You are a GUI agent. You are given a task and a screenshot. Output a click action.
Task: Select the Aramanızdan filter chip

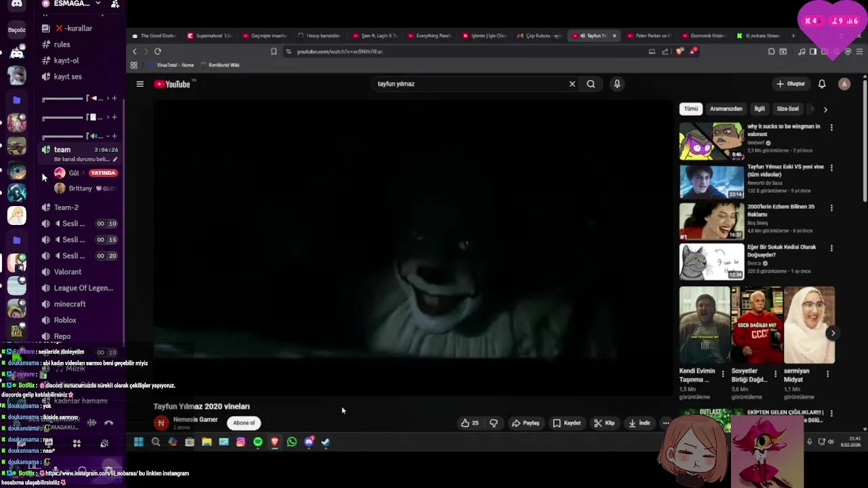click(726, 109)
